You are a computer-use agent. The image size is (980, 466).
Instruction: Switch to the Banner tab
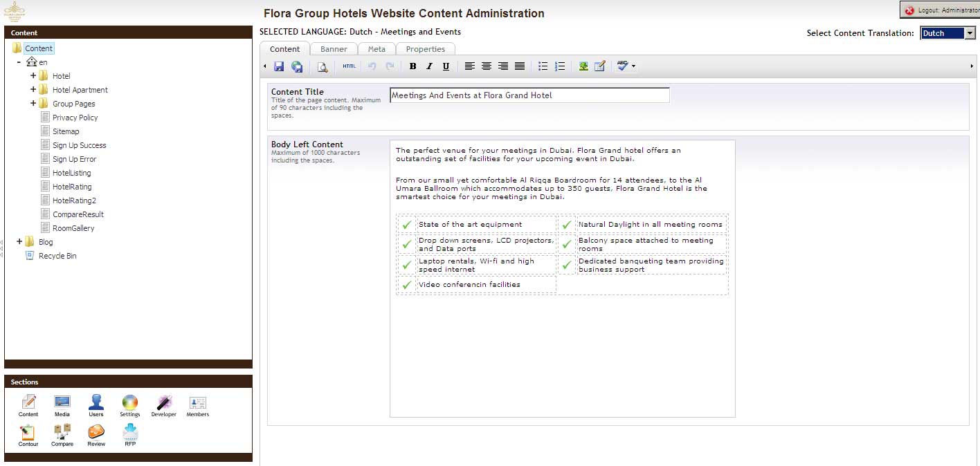[x=334, y=49]
